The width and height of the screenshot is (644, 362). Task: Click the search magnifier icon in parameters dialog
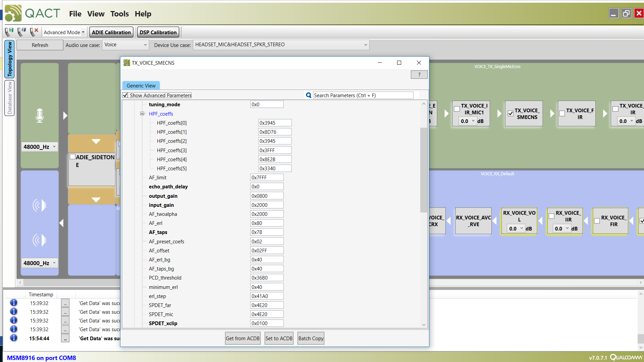click(x=309, y=95)
